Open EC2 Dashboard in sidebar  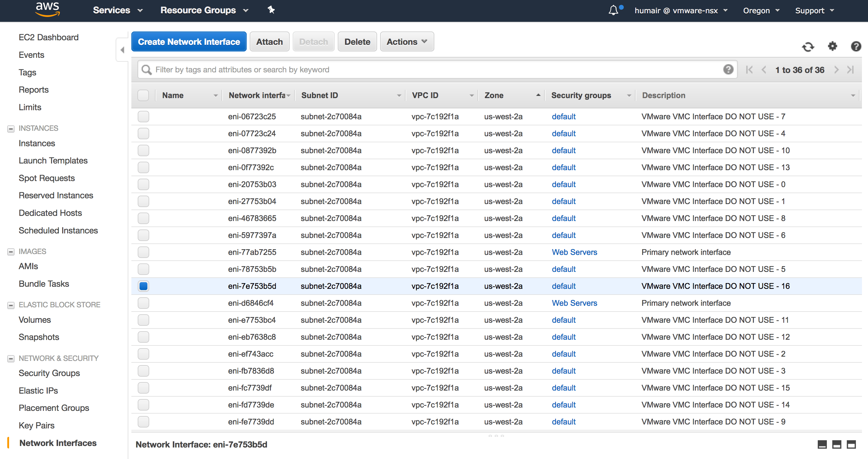(48, 38)
